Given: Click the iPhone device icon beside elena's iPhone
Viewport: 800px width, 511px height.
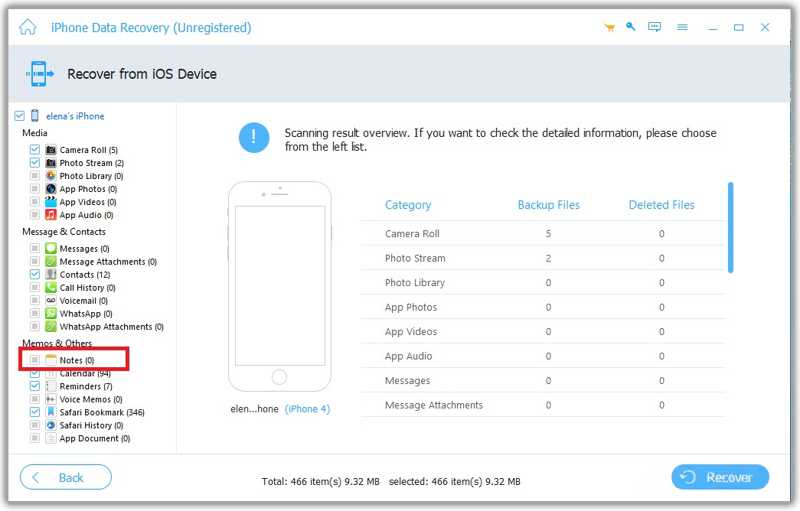Looking at the screenshot, I should click(x=35, y=116).
